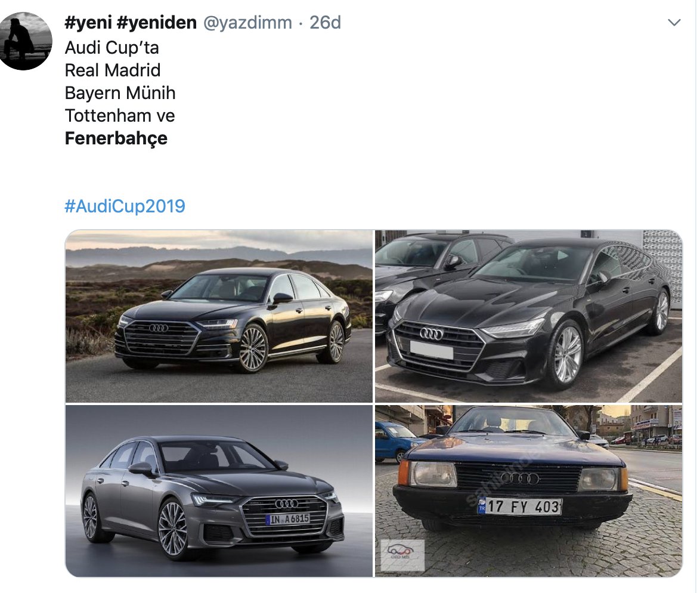Click the 26d tweet timestamp
Image resolution: width=700 pixels, height=593 pixels.
[326, 22]
